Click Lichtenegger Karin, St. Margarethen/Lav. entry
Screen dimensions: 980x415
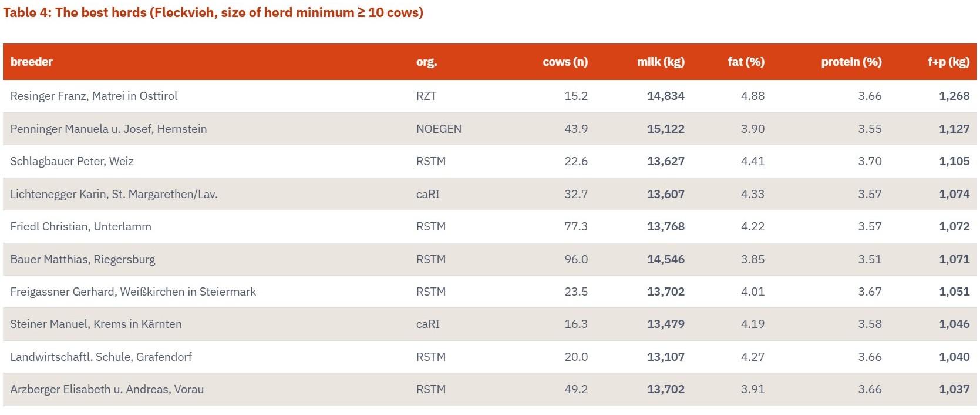click(x=114, y=194)
